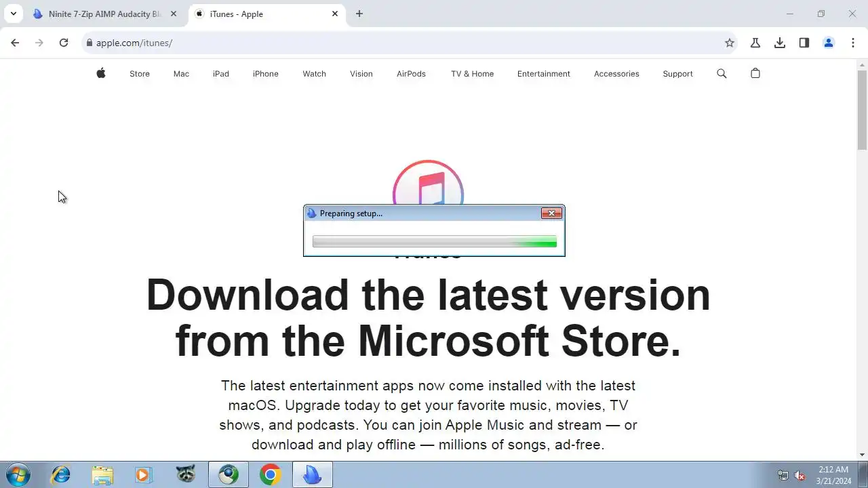Click the Preparing setup progress bar
868x488 pixels.
tap(435, 242)
